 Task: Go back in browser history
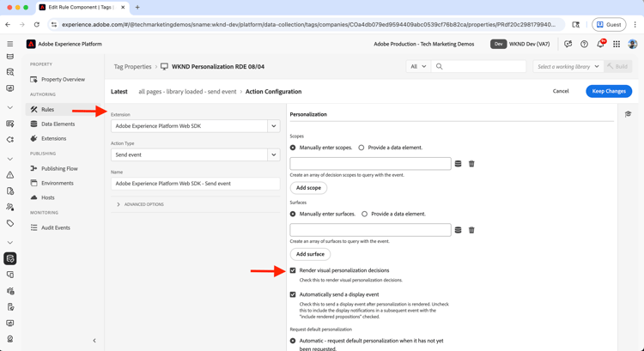8,25
